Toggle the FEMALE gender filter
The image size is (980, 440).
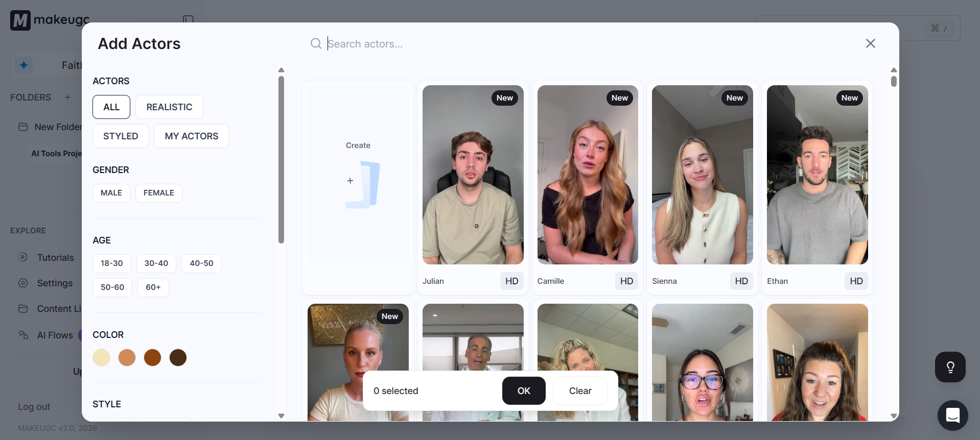[x=159, y=193]
